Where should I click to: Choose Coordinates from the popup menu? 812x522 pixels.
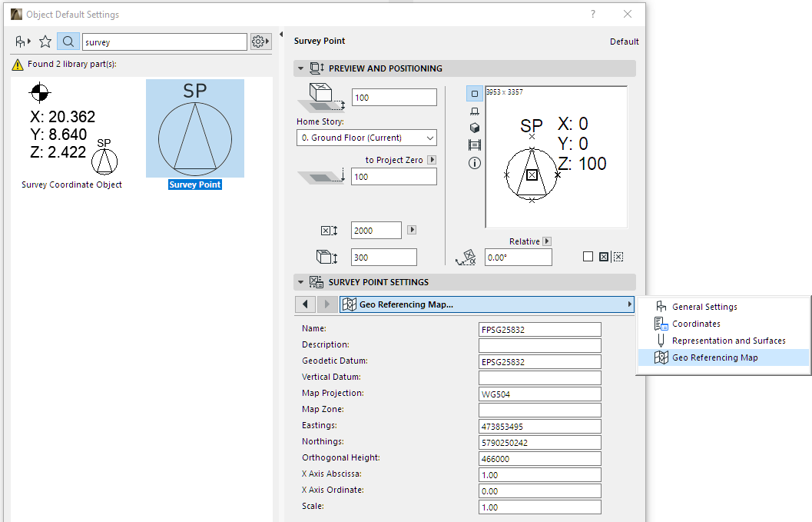(724, 324)
